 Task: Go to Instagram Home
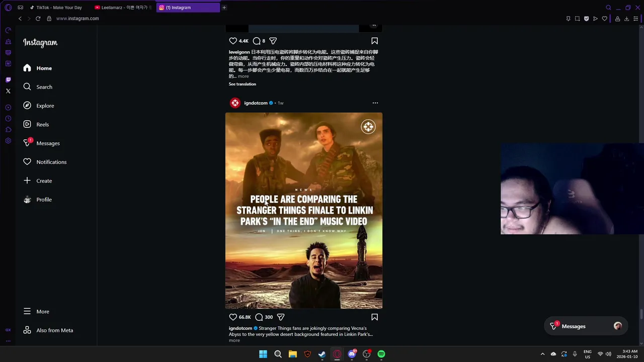[38, 68]
